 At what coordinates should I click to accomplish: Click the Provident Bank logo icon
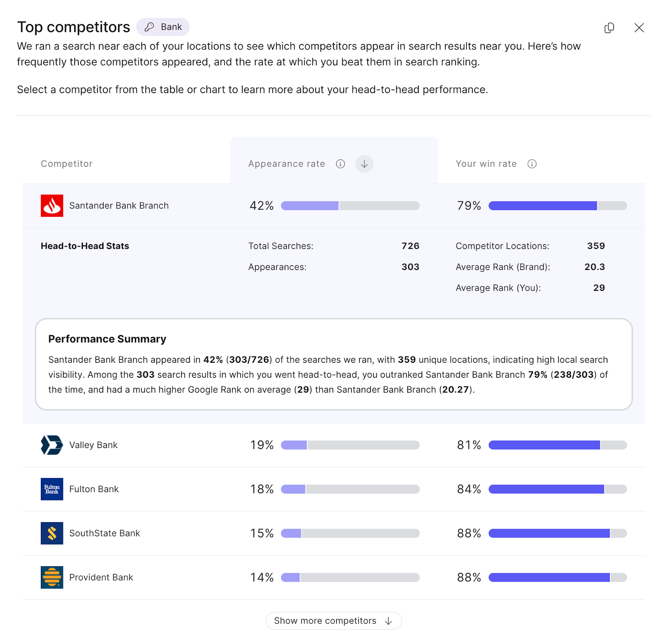click(52, 577)
